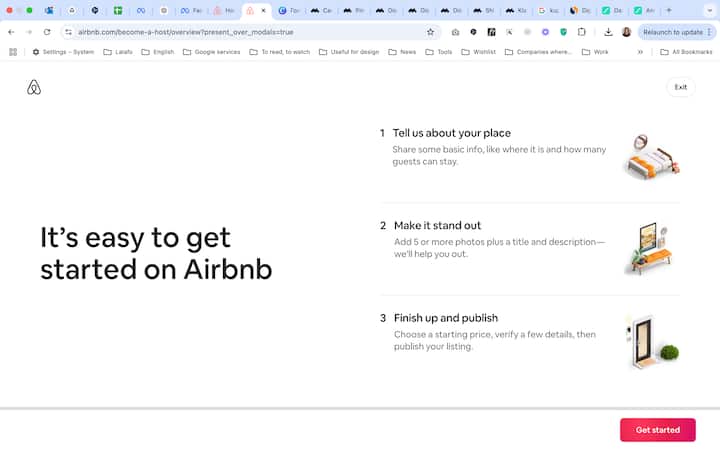
Task: Click the door illustration for step 3
Action: point(652,342)
